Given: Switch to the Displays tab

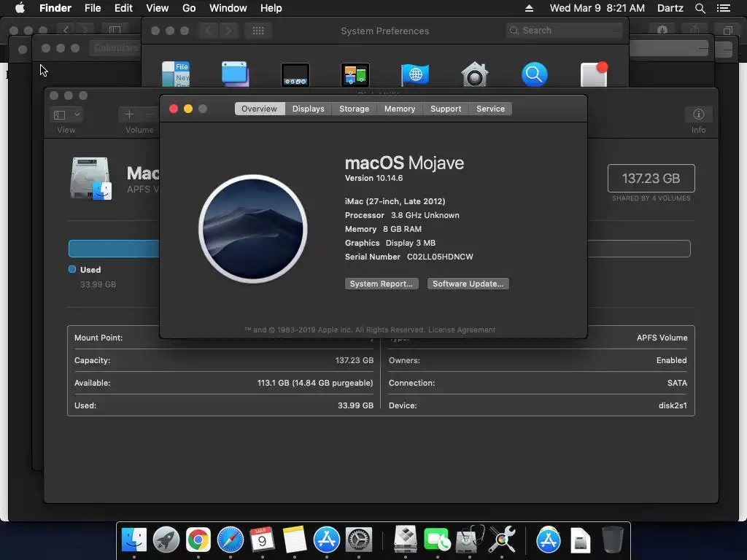Looking at the screenshot, I should (309, 109).
